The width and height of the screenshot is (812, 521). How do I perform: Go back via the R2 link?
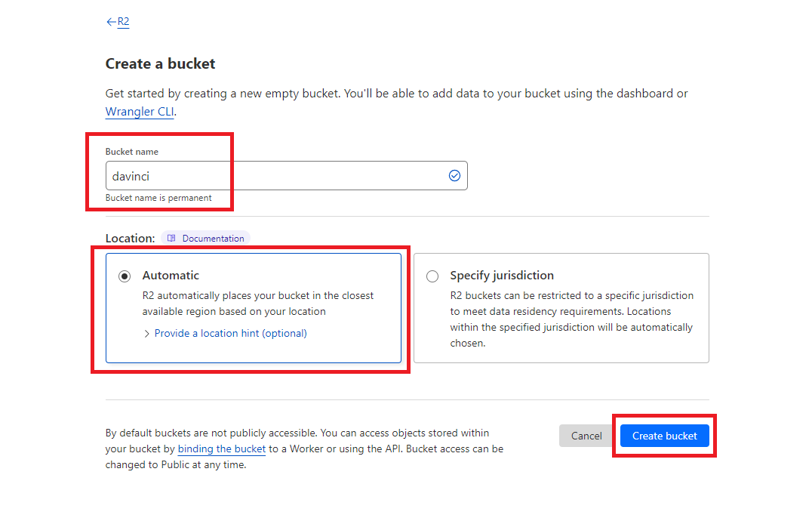tap(123, 22)
